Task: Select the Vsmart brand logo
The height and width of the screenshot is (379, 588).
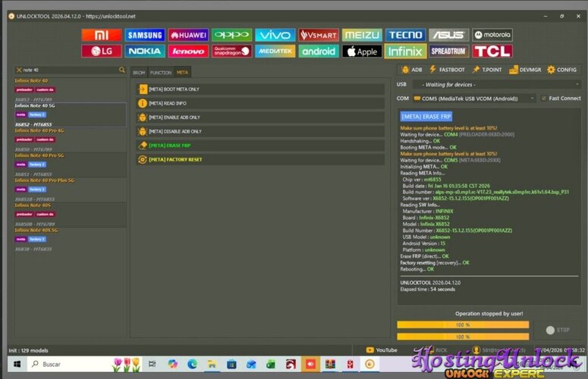Action: (319, 35)
